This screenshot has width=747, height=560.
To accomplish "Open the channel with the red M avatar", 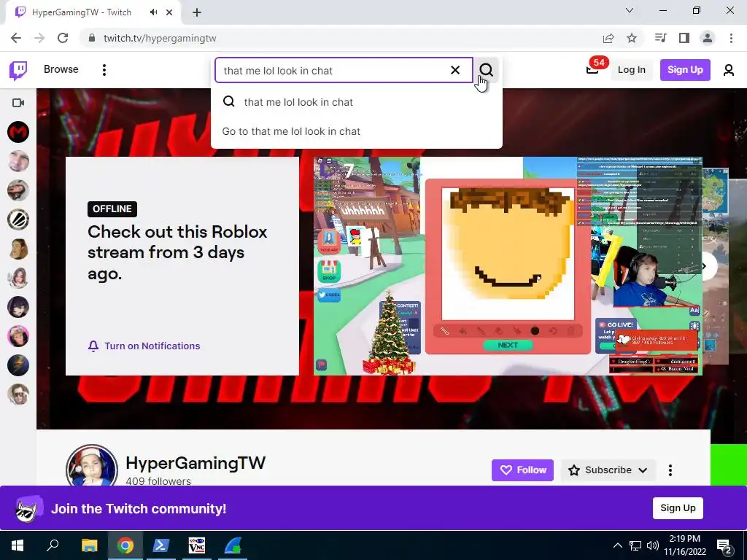I will (18, 132).
